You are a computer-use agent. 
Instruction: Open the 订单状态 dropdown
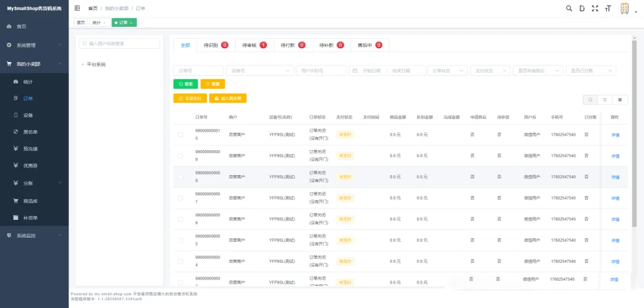pos(447,70)
